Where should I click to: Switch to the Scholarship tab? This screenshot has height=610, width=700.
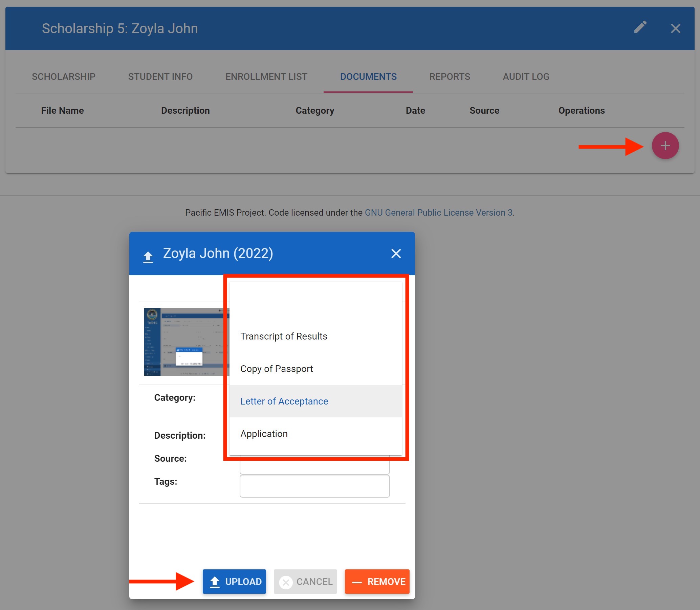pyautogui.click(x=64, y=77)
